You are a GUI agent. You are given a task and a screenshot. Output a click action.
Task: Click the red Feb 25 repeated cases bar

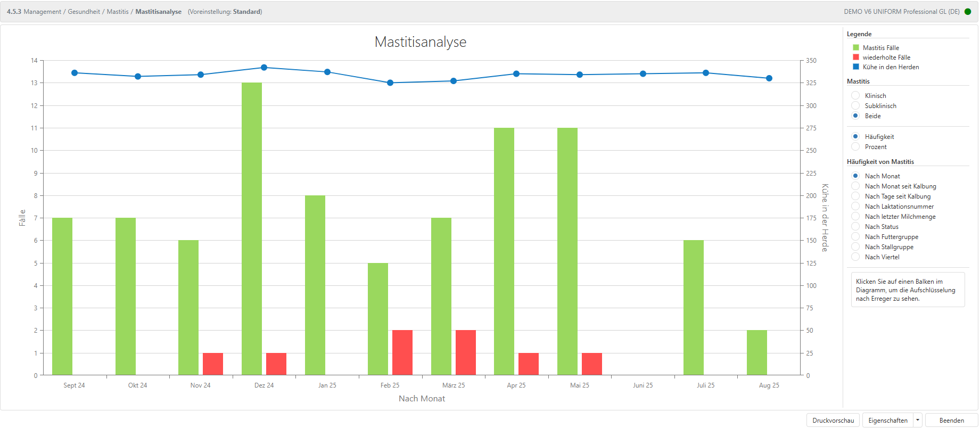402,352
